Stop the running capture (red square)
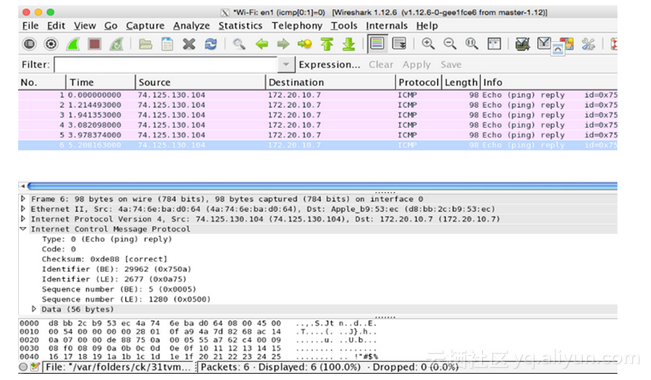The width and height of the screenshot is (651, 380). (x=95, y=44)
